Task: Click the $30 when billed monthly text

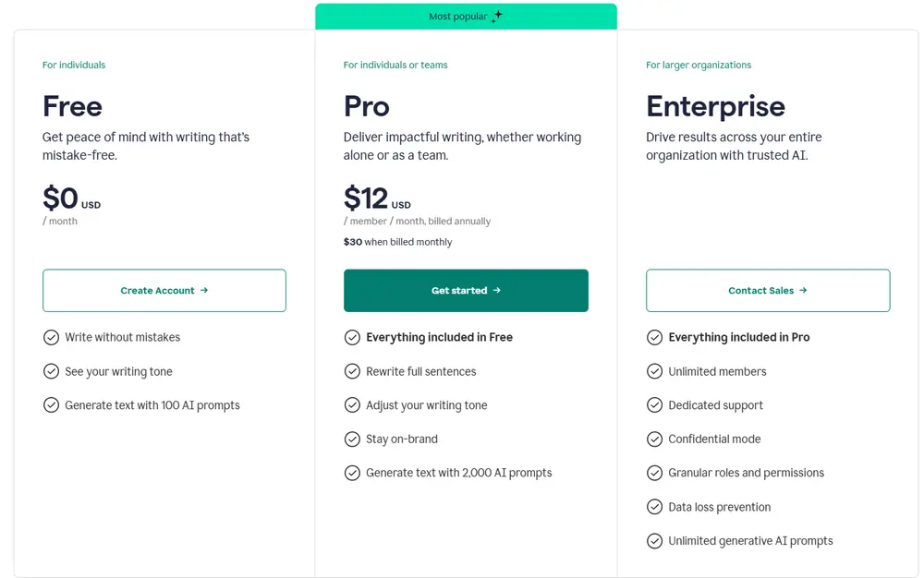Action: [x=396, y=241]
